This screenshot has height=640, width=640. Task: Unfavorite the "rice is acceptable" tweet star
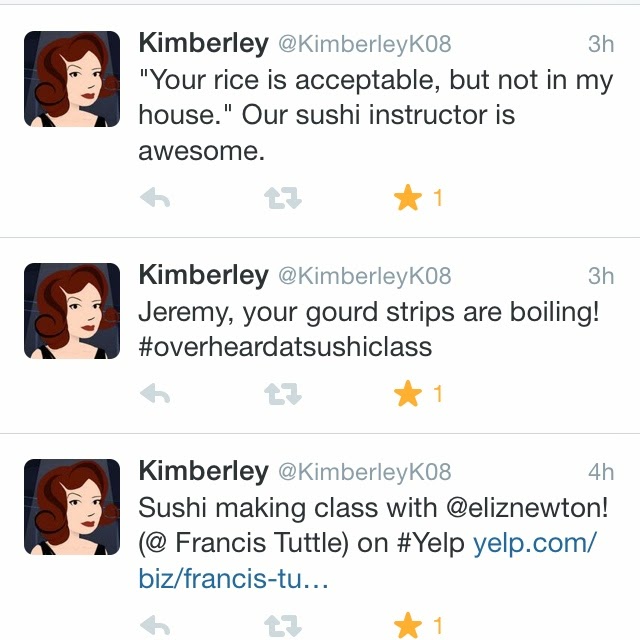point(408,199)
